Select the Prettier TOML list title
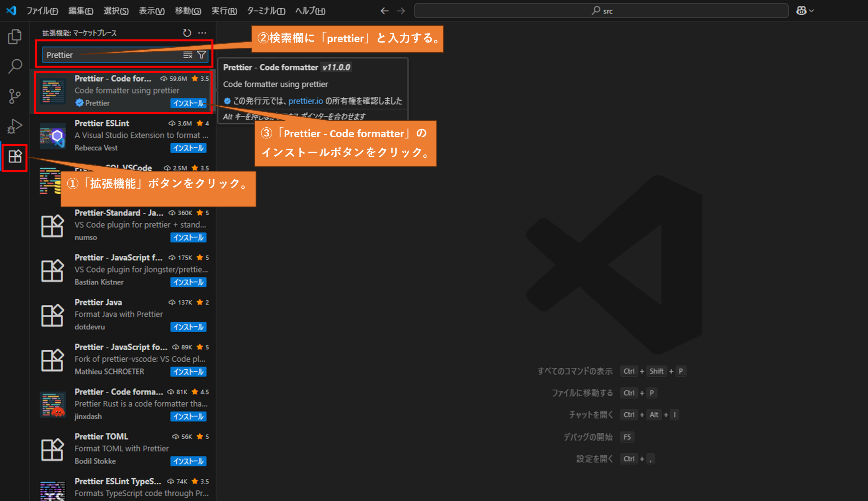Screen dimensions: 868x501 [x=102, y=437]
